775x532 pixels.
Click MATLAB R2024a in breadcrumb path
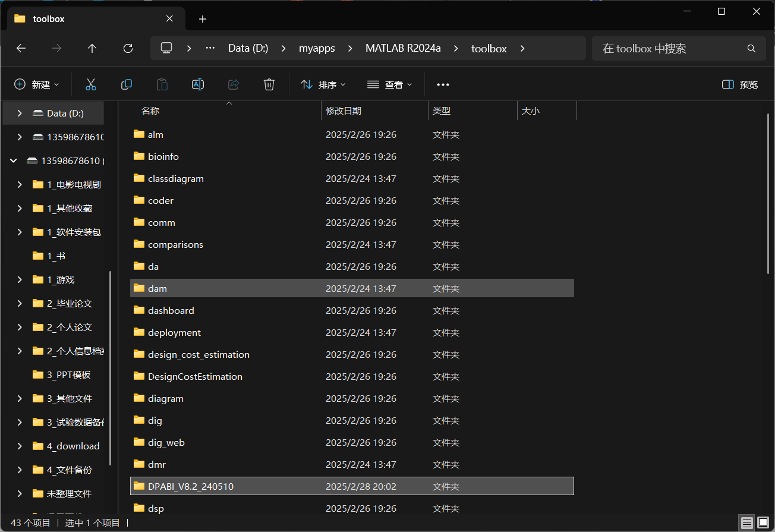coord(403,49)
